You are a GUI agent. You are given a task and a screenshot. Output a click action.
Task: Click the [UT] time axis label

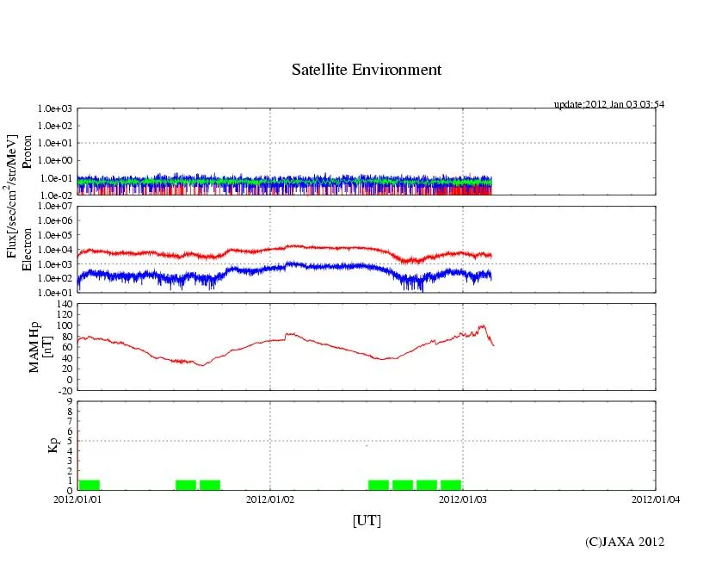[x=367, y=520]
